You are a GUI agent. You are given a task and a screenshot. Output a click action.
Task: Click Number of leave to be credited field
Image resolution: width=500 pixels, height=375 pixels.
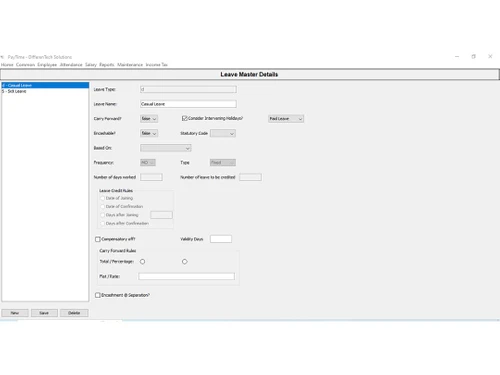tap(250, 177)
